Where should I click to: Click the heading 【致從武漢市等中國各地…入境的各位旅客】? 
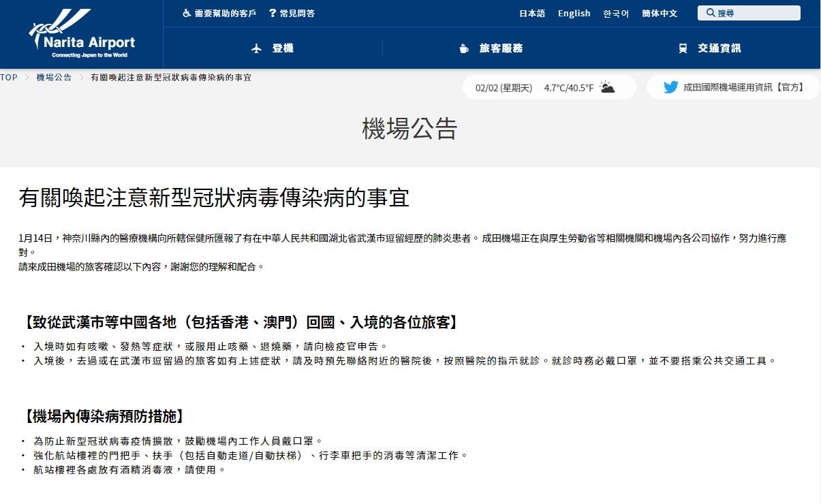[x=241, y=322]
